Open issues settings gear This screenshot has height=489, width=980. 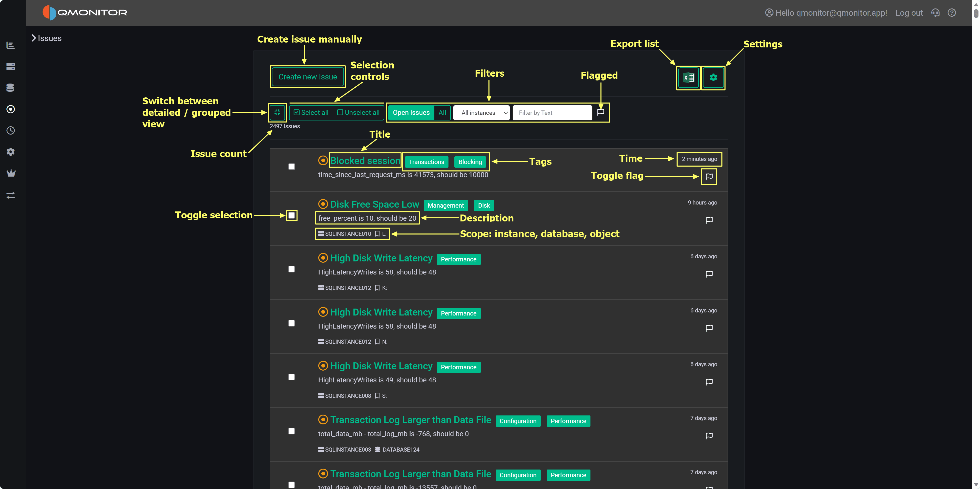[713, 78]
